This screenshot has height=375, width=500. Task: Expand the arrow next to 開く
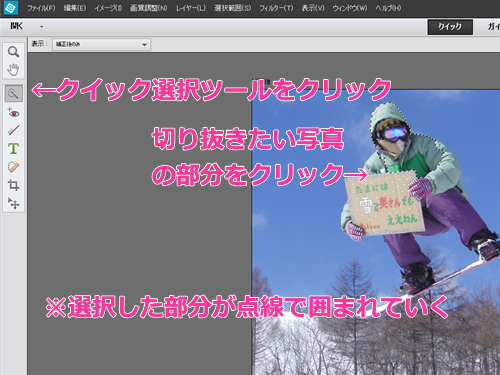pyautogui.click(x=42, y=26)
